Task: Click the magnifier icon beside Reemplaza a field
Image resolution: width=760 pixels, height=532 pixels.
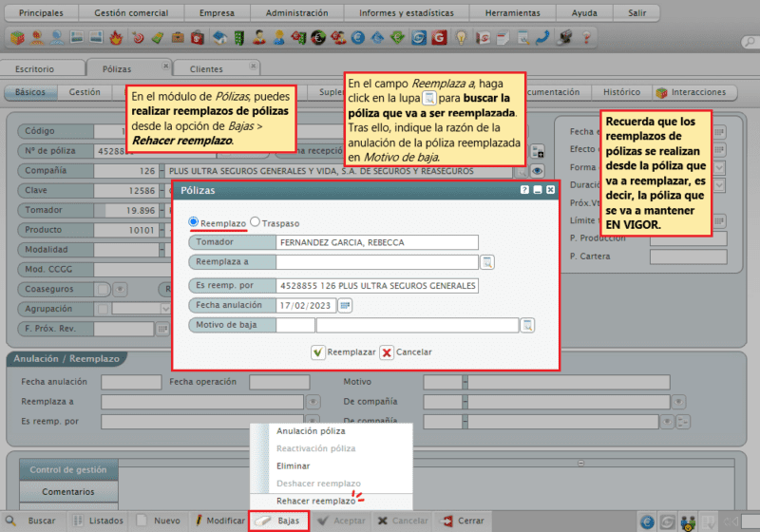Action: pos(487,262)
